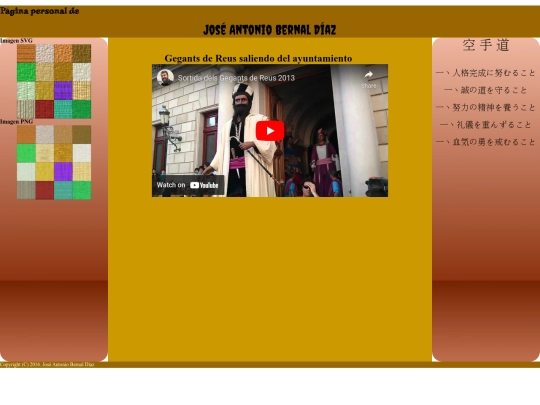Click the PNG texture swatch grid image

coord(54,162)
